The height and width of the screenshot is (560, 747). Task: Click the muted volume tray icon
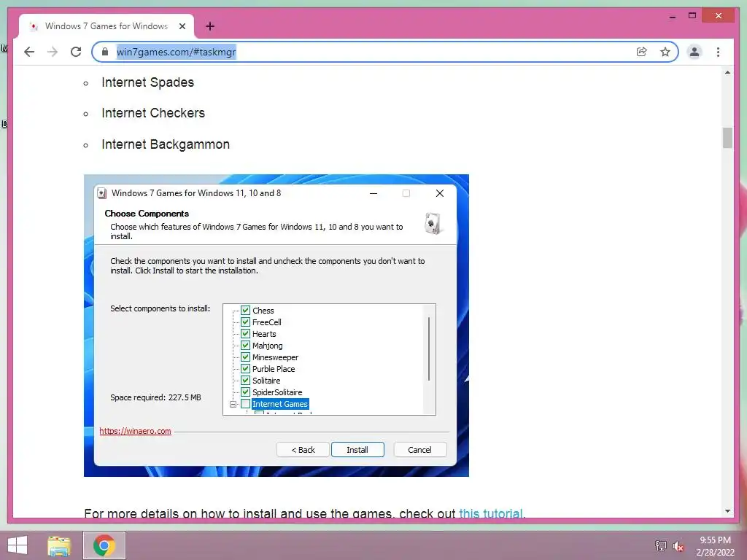(678, 546)
